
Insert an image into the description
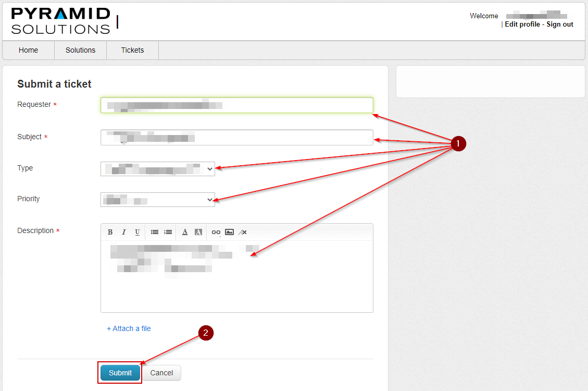[230, 233]
